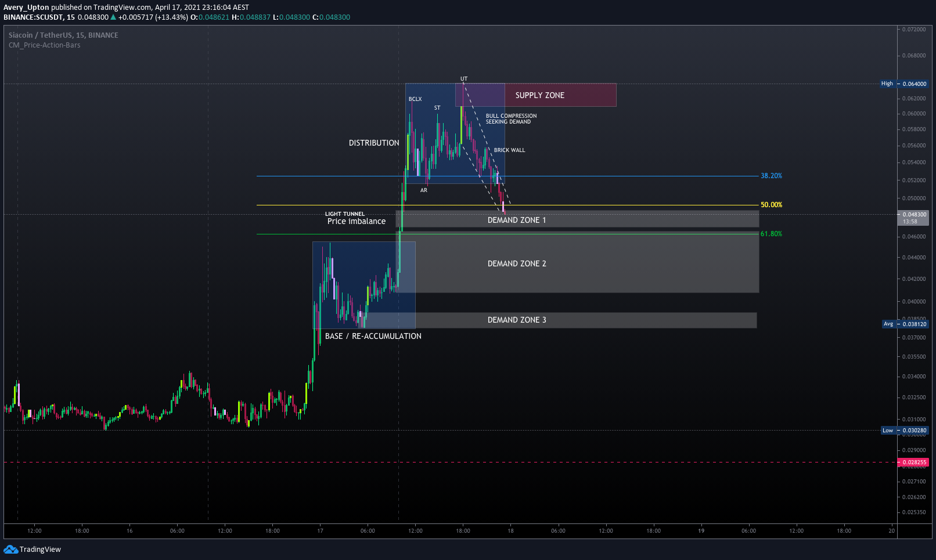Click the CM_Price-Action-Bars indicator name
This screenshot has height=560, width=936.
tap(45, 45)
